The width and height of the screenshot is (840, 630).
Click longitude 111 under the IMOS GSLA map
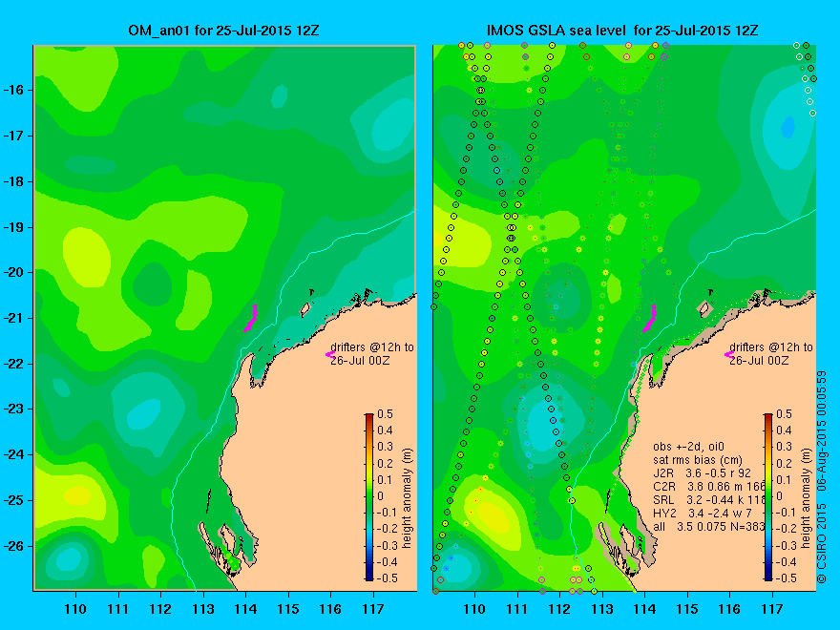[517, 609]
